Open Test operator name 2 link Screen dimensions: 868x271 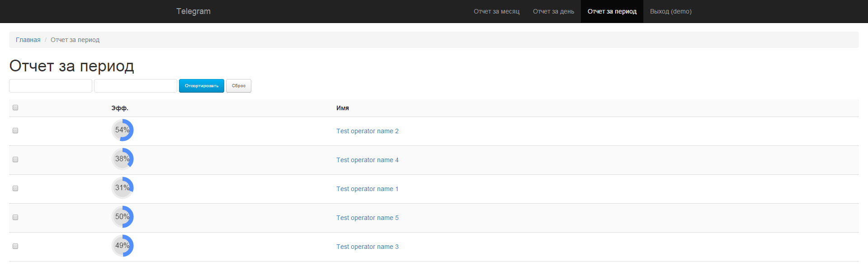point(368,131)
